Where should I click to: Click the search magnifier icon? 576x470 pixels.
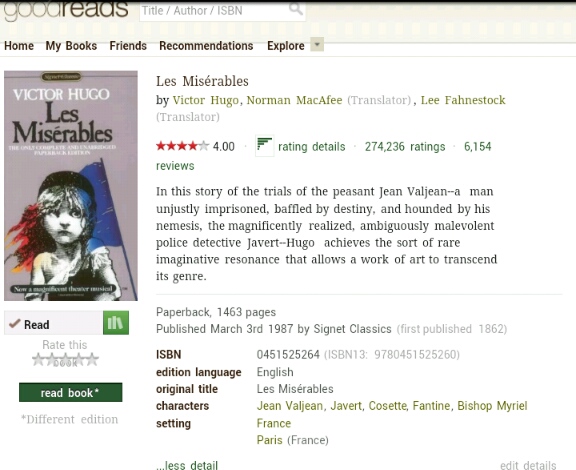tap(295, 8)
